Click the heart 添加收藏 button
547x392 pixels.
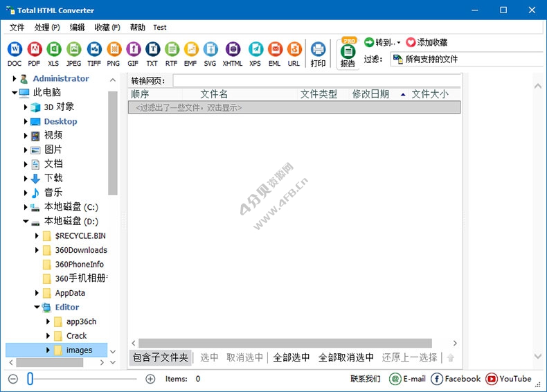[427, 42]
